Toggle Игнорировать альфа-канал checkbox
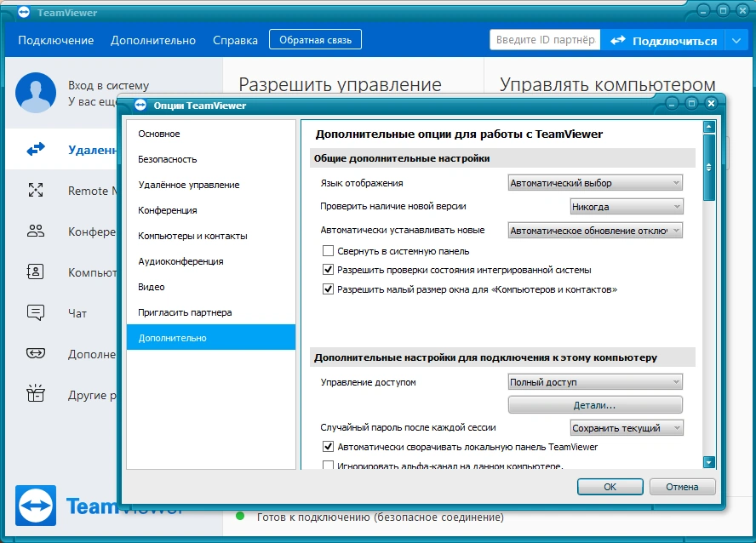756x543 pixels. (328, 465)
